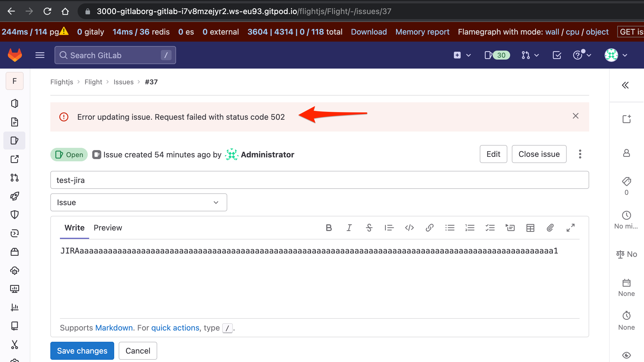
Task: Open the quick actions link
Action: pyautogui.click(x=175, y=328)
